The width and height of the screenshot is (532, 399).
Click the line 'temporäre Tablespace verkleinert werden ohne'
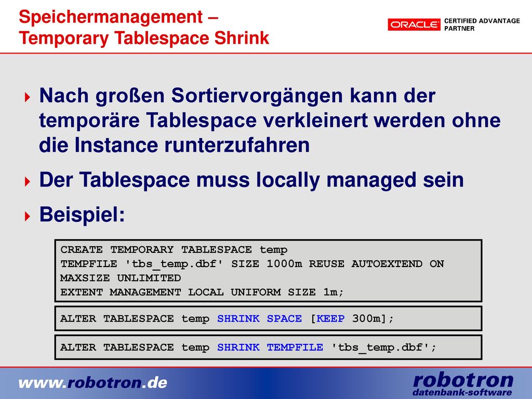pos(270,121)
